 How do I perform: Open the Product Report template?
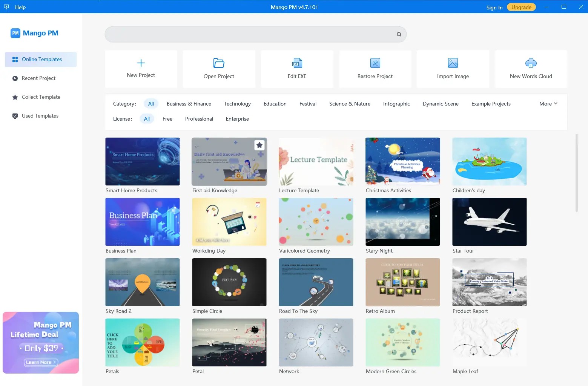[x=490, y=282]
